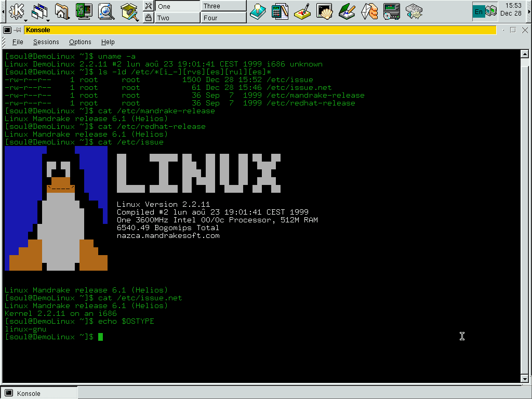Open the Help menu in Konsole

click(x=108, y=42)
